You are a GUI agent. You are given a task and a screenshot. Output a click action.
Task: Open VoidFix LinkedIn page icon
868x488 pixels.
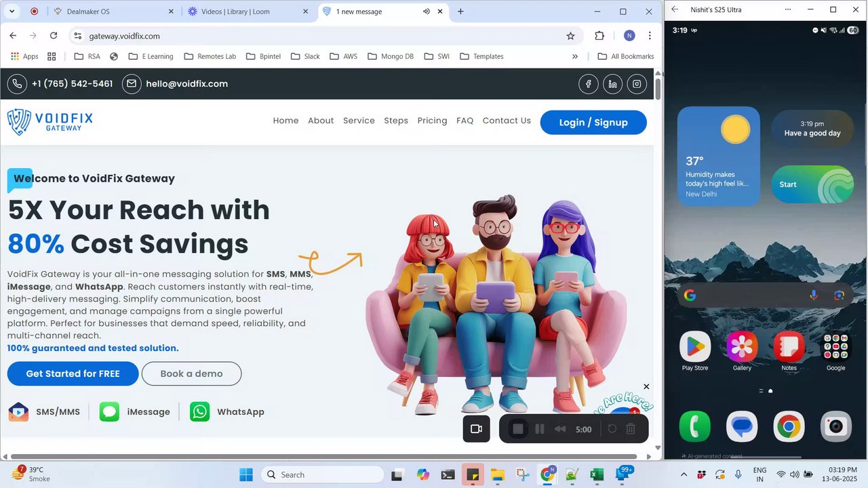tap(612, 84)
